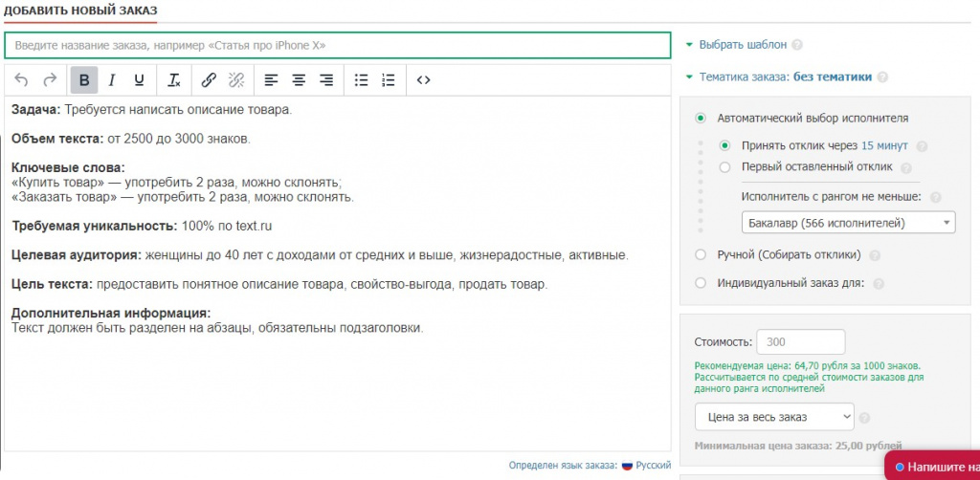
Task: Click the 'Целевая аудитория' line
Action: tap(320, 255)
